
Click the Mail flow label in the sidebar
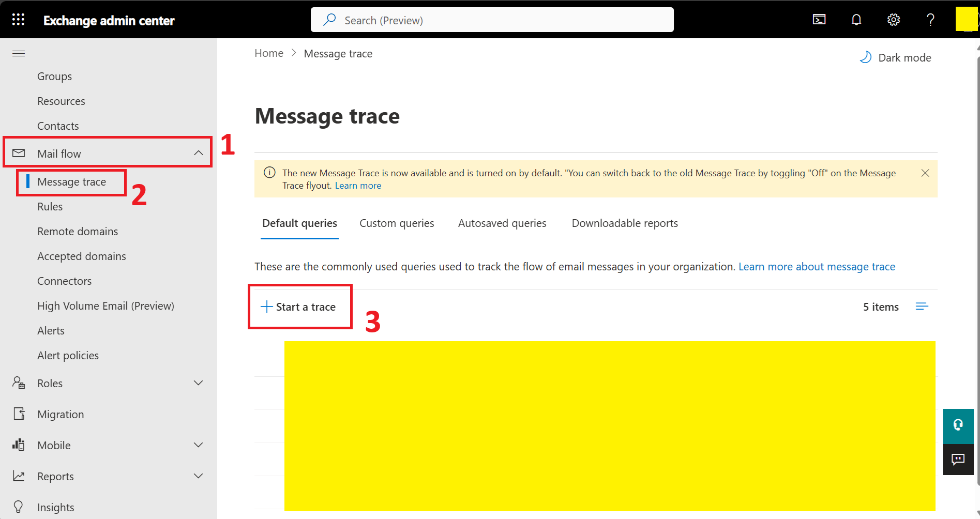point(59,154)
